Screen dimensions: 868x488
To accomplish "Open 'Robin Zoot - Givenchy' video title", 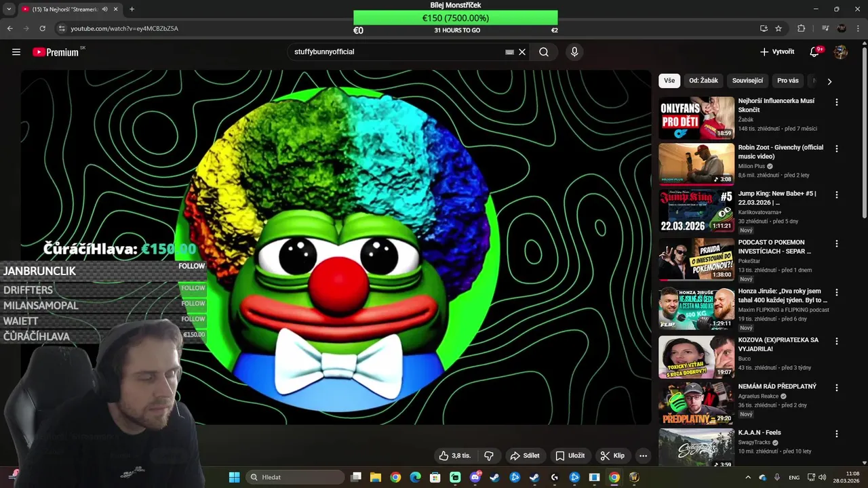I will 781,151.
